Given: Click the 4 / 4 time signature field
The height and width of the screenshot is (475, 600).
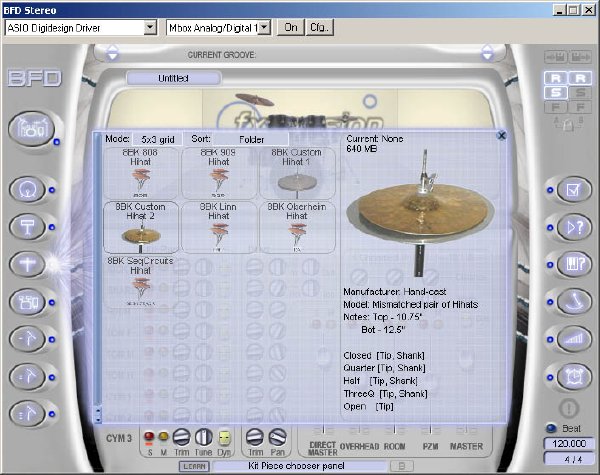Looking at the screenshot, I should [569, 459].
